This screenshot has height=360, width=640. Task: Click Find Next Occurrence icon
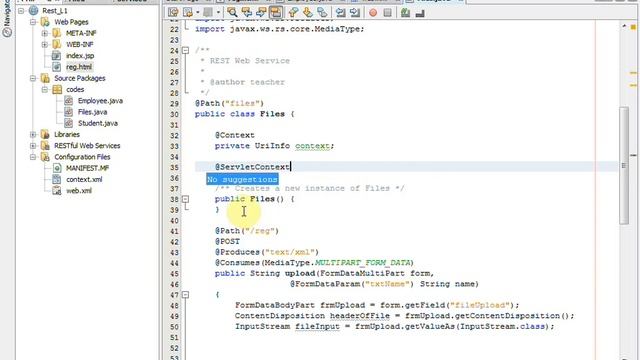(261, 13)
